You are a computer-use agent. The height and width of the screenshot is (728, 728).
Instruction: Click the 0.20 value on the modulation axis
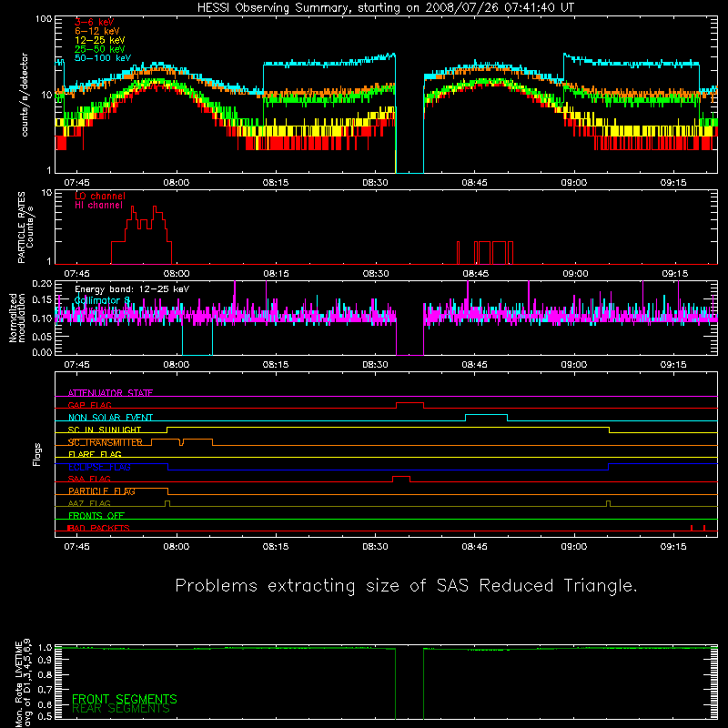[x=42, y=284]
